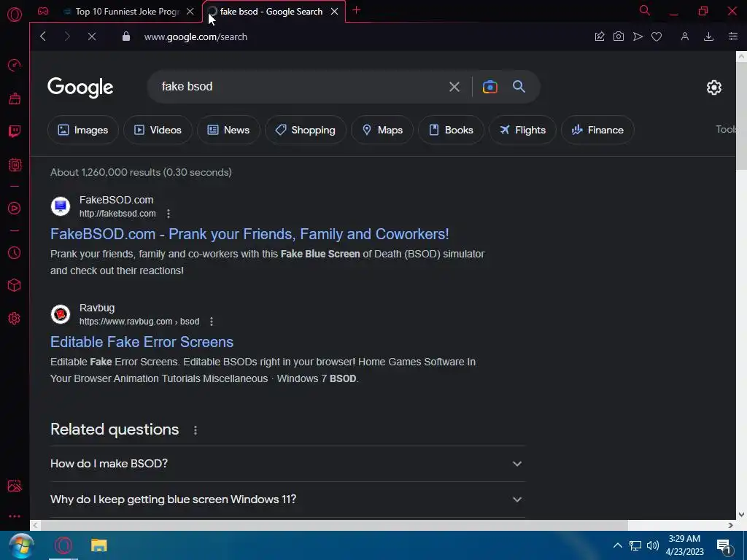The height and width of the screenshot is (560, 747).
Task: Open the image gallery sidebar icon
Action: pyautogui.click(x=15, y=486)
